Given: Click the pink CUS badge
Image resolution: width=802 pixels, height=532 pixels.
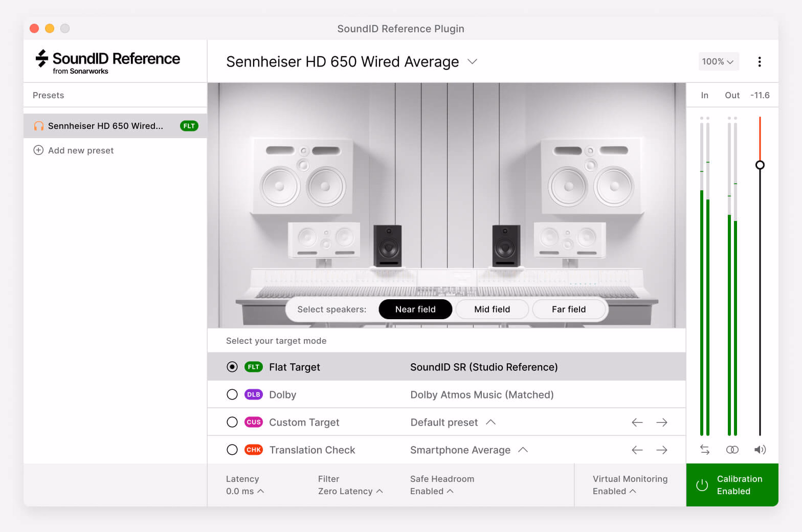Looking at the screenshot, I should 254,422.
